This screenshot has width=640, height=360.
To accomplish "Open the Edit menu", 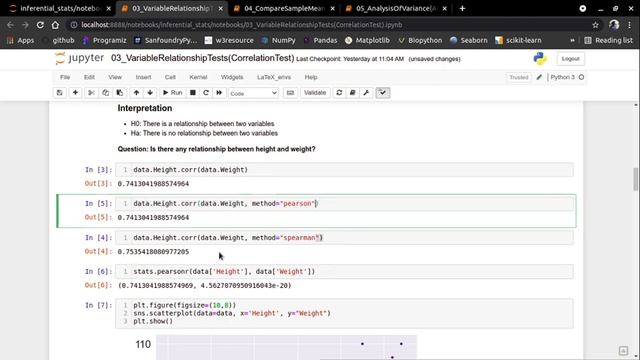I will (x=89, y=77).
